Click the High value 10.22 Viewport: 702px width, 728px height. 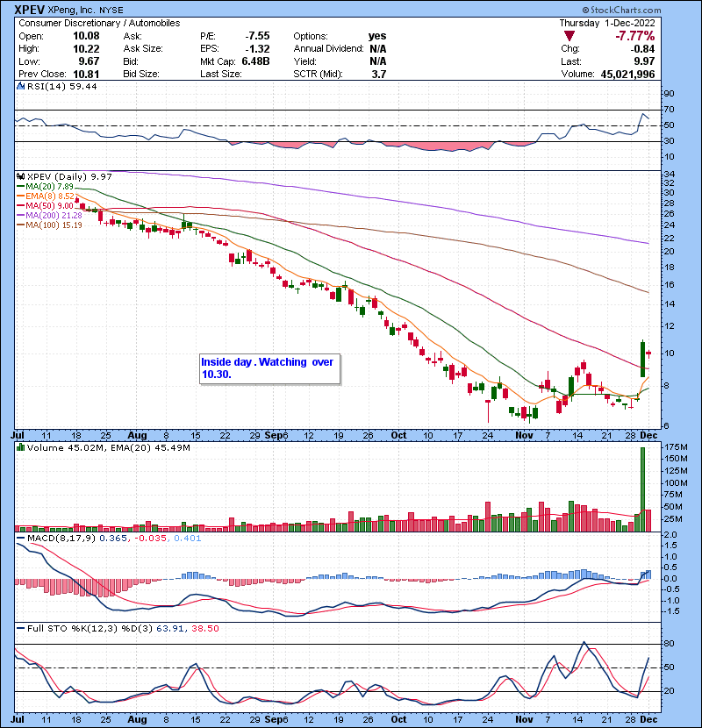pyautogui.click(x=86, y=49)
